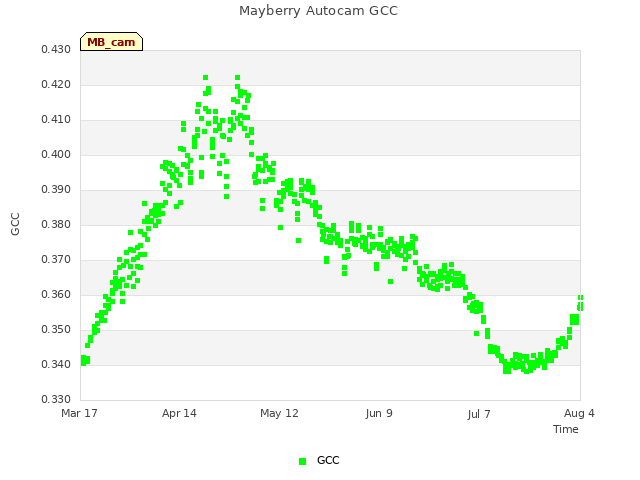Click the 0.370 y-axis value

(x=56, y=260)
